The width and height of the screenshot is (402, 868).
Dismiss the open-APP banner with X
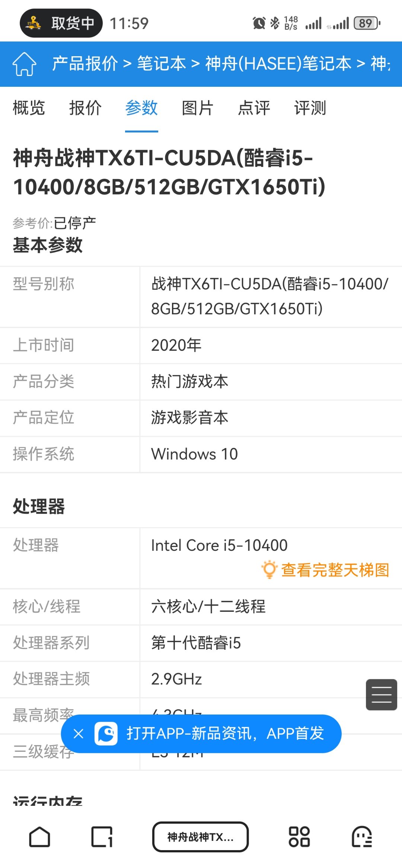[79, 734]
